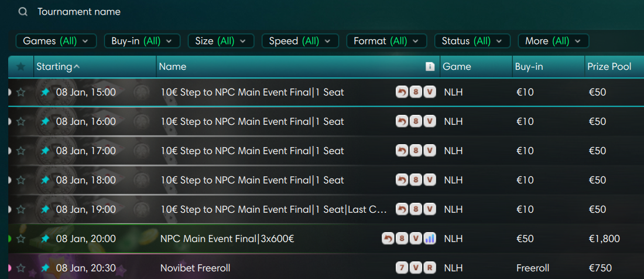The width and height of the screenshot is (644, 279).
Task: Click the R badge on Novibet Freeroll
Action: point(430,268)
